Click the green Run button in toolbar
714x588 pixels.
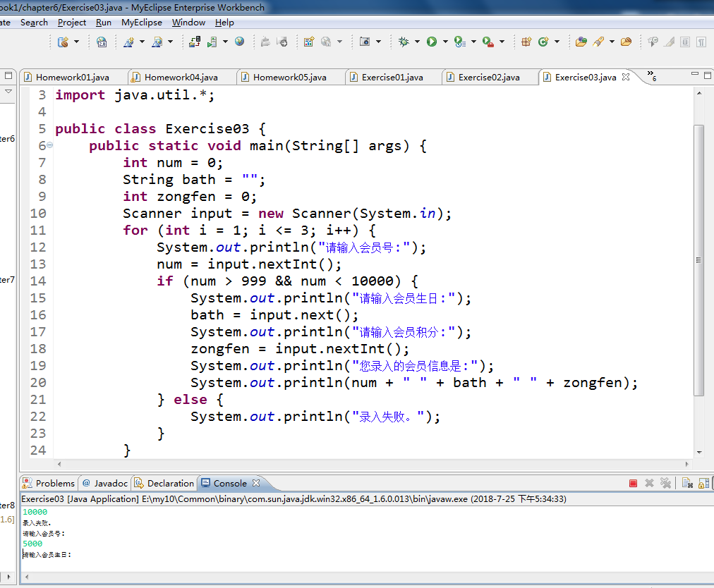431,42
